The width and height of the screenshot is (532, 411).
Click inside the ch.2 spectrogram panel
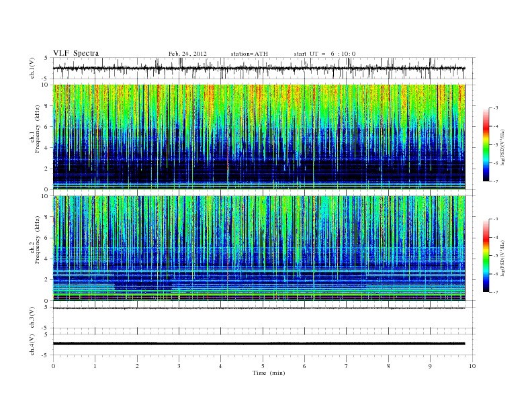259,248
